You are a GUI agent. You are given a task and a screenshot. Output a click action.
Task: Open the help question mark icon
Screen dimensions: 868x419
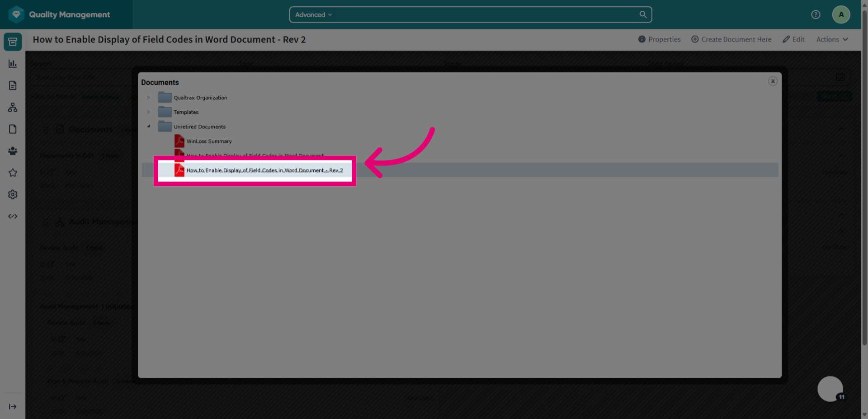[x=816, y=14]
